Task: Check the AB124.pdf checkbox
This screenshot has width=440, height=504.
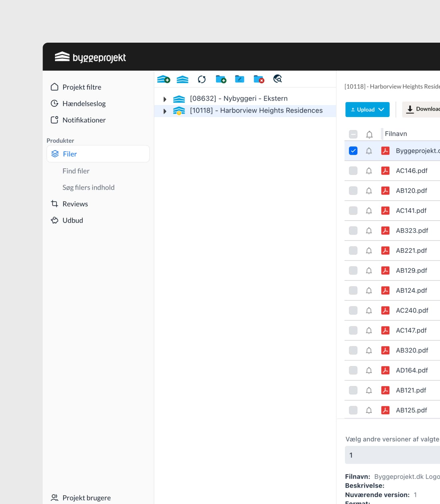Action: coord(353,290)
